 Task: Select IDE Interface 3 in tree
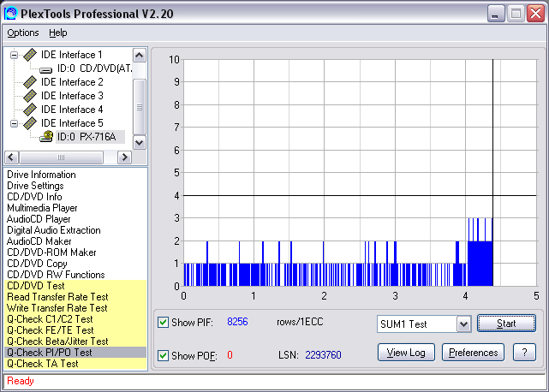(x=72, y=96)
